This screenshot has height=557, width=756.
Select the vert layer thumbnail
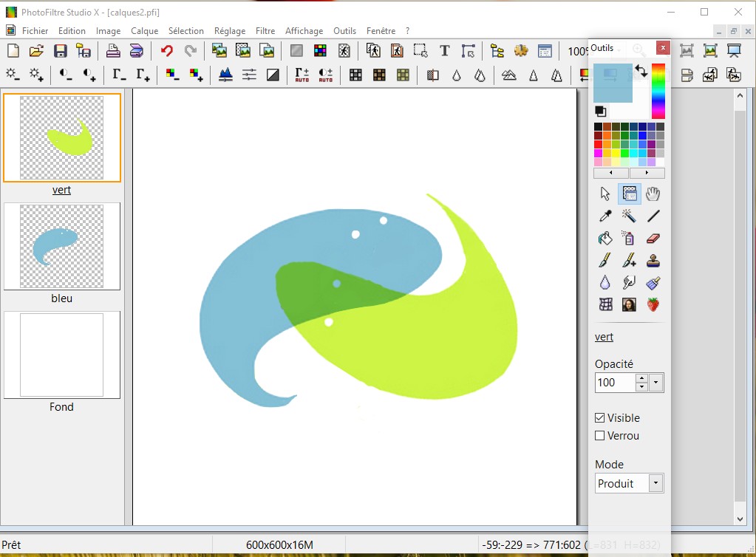[62, 138]
